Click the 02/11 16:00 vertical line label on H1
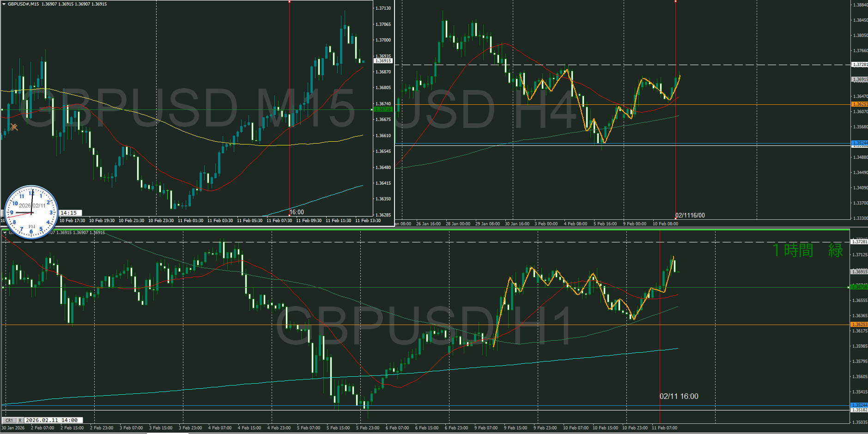Viewport: 868px width, 434px height. (679, 396)
